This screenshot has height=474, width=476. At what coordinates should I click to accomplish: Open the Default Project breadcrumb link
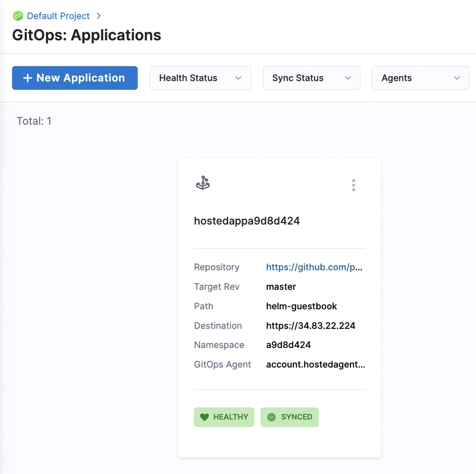58,16
